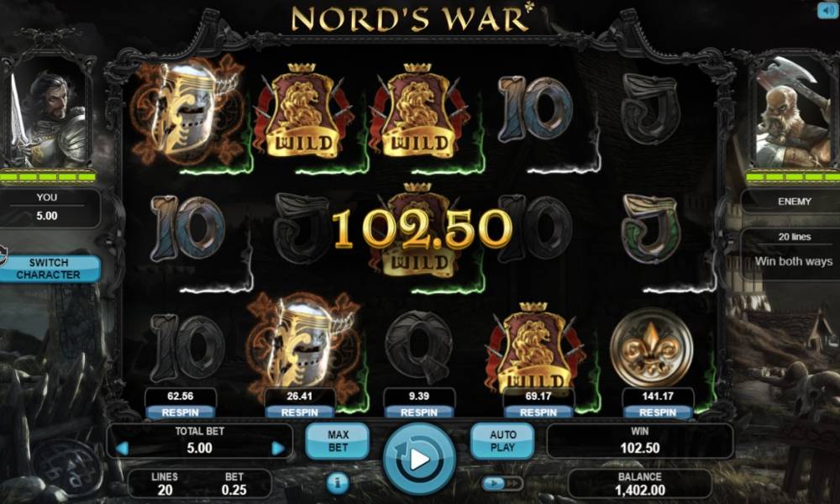The image size is (840, 504).
Task: Respin the third reel for 9.39
Action: tap(419, 412)
